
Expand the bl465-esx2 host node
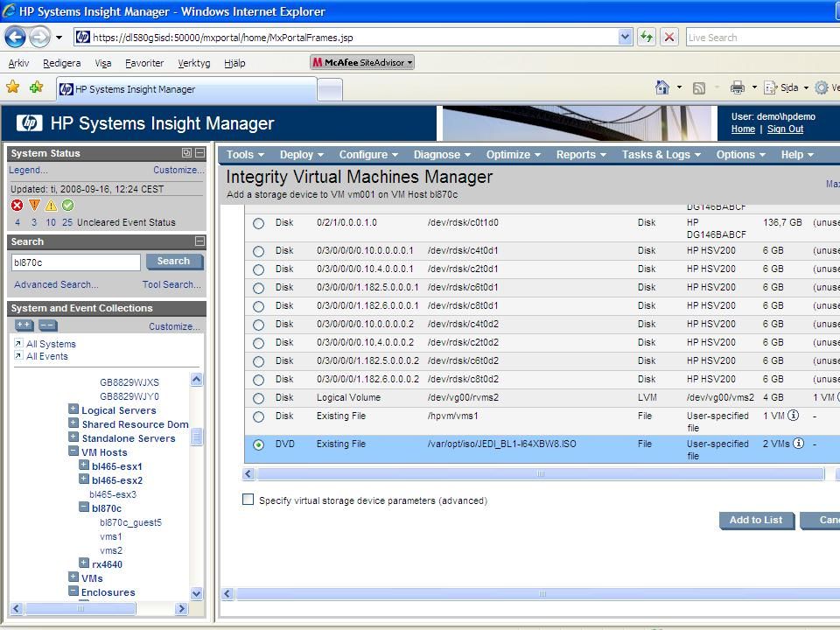pos(84,479)
